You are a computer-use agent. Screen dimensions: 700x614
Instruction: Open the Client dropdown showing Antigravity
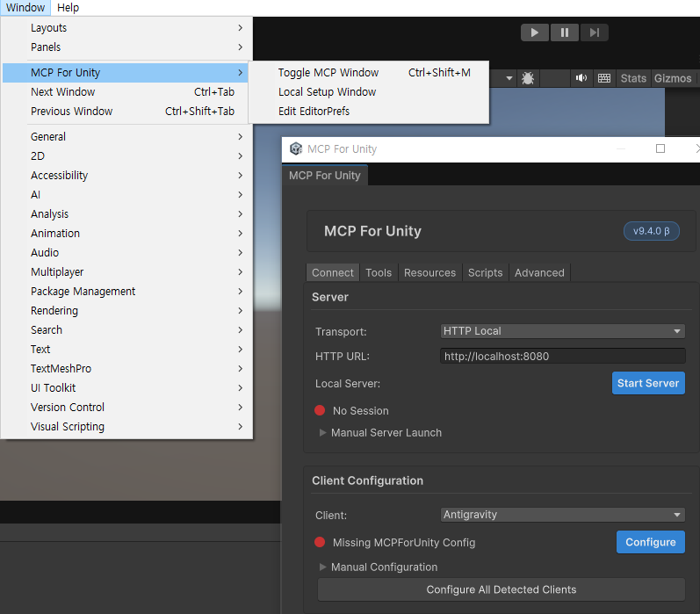pyautogui.click(x=562, y=515)
